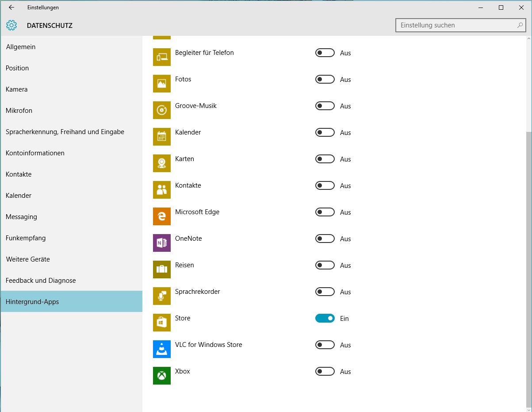Viewport: 532px width, 412px height.
Task: Select Kontakte in left sidebar
Action: click(71, 174)
